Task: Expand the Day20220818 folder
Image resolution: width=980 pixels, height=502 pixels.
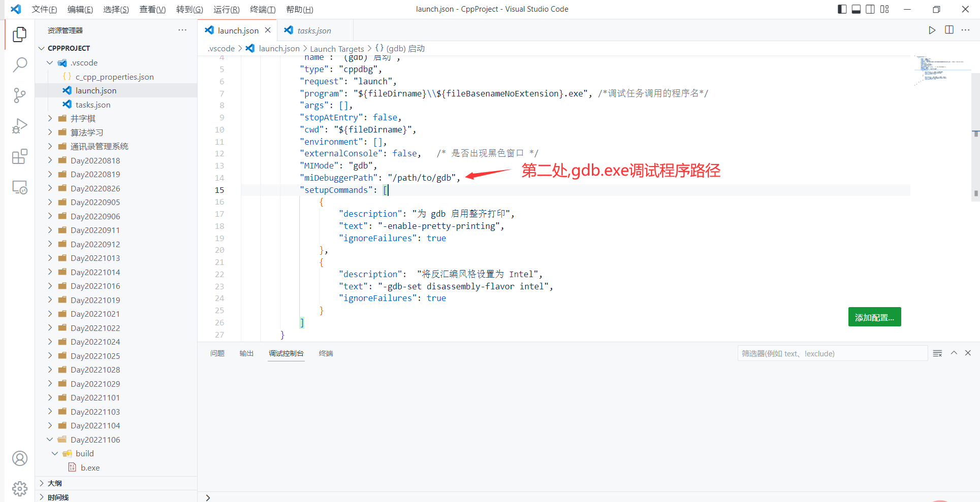Action: 50,160
